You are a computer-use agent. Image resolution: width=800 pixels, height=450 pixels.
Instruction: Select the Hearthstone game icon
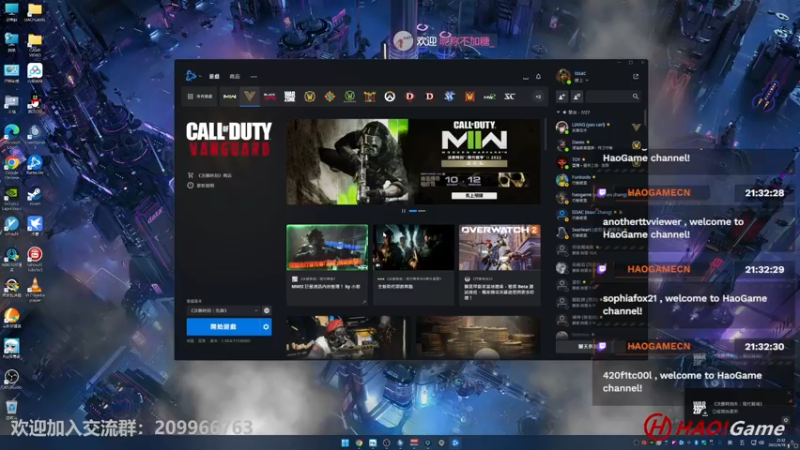330,96
